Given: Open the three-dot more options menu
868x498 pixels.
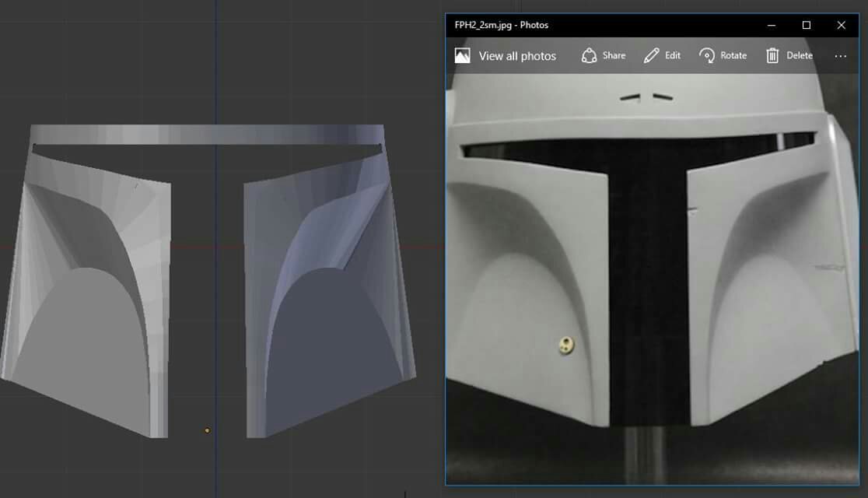Looking at the screenshot, I should point(840,56).
